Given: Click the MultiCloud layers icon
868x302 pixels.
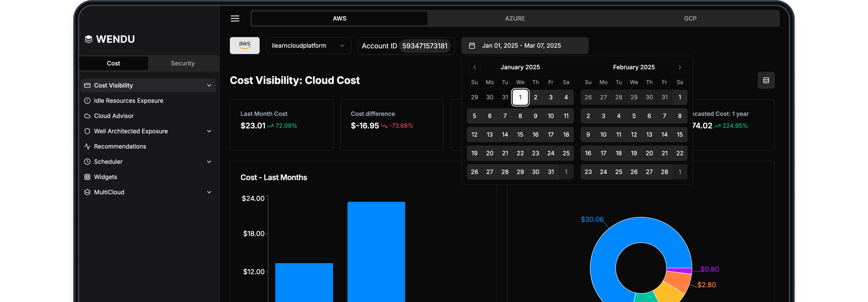Looking at the screenshot, I should 87,192.
